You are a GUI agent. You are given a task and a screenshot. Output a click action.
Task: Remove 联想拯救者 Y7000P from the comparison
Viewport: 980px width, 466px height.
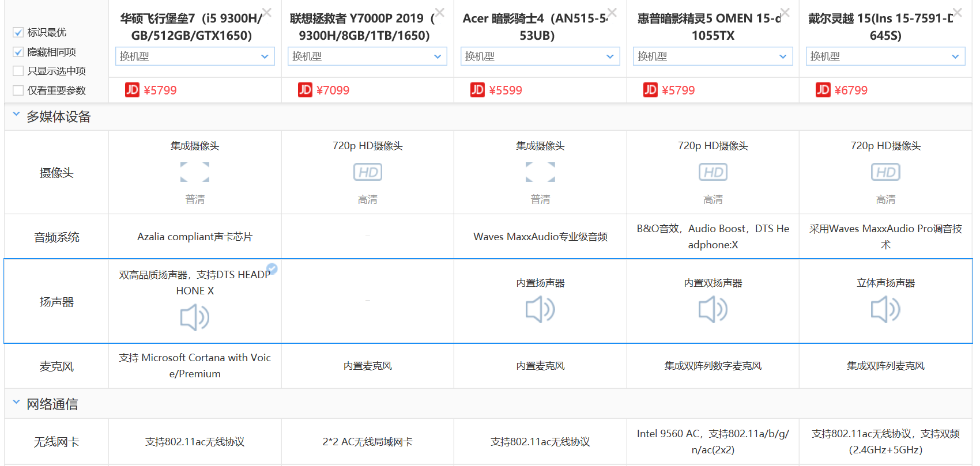(439, 12)
